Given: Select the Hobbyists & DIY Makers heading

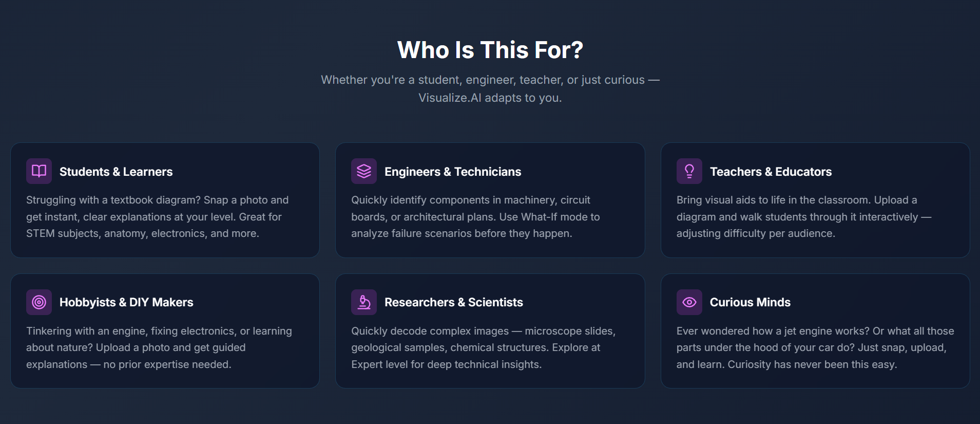Looking at the screenshot, I should 126,302.
